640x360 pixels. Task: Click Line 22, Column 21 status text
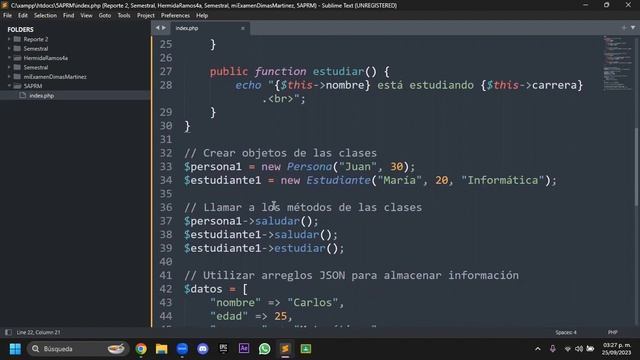click(x=38, y=332)
